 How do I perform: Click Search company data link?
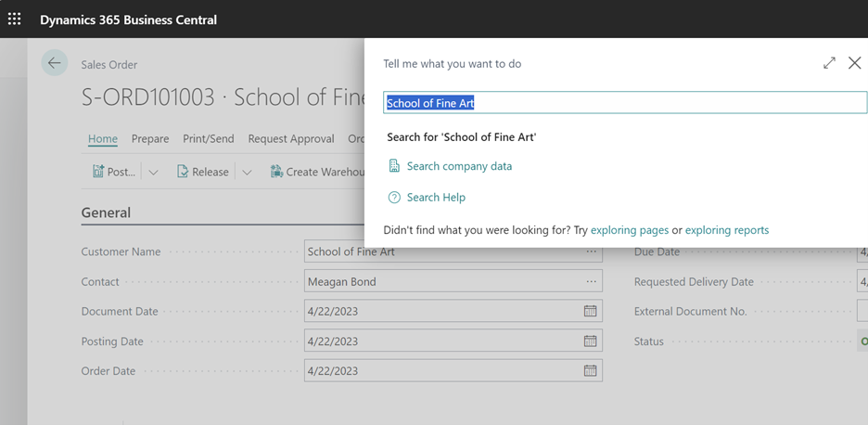[x=459, y=166]
